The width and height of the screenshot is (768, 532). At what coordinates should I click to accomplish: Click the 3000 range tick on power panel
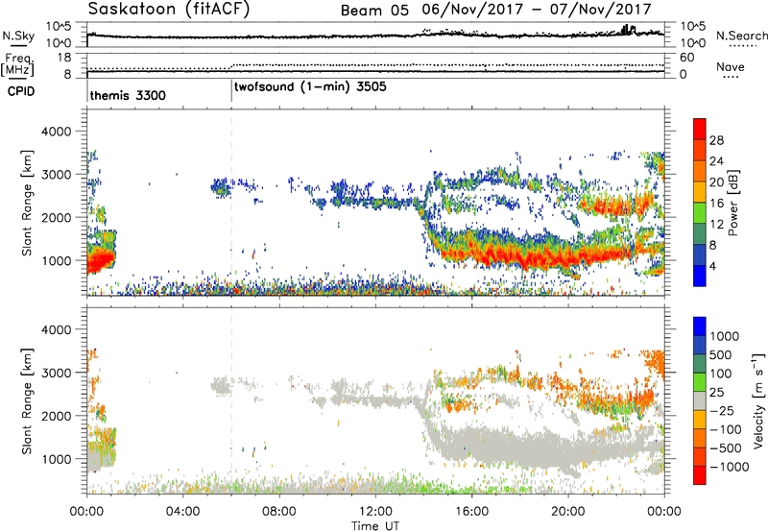[x=57, y=175]
